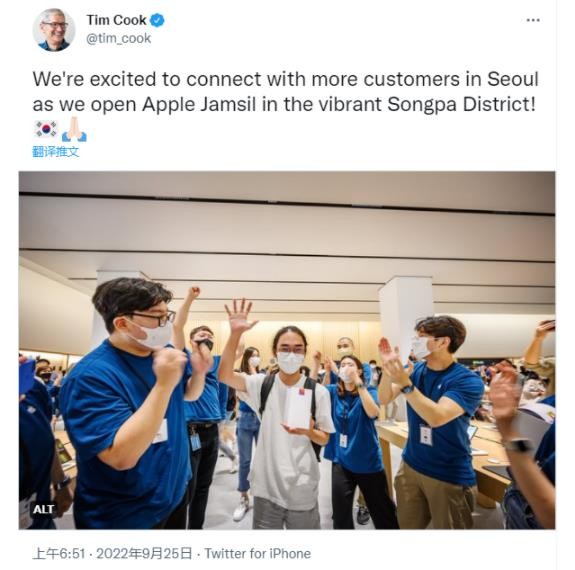Viewport: 575px width, 570px height.
Task: Click the South Korea flag emoji
Action: coord(46,129)
